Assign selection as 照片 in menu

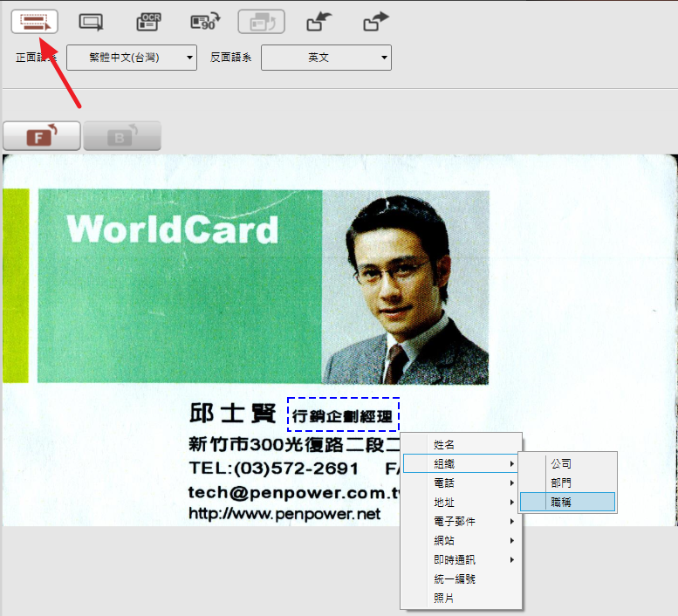(444, 598)
